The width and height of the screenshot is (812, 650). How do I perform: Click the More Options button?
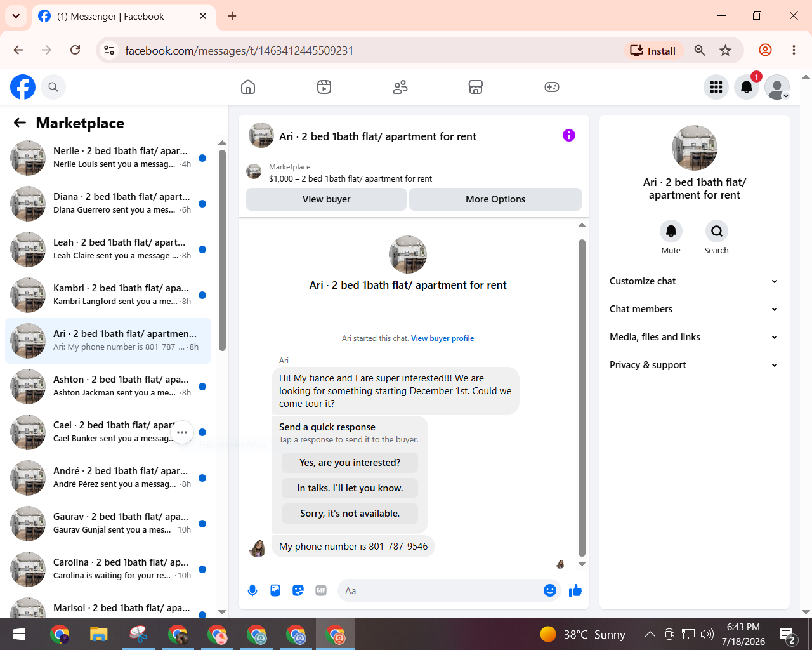495,199
